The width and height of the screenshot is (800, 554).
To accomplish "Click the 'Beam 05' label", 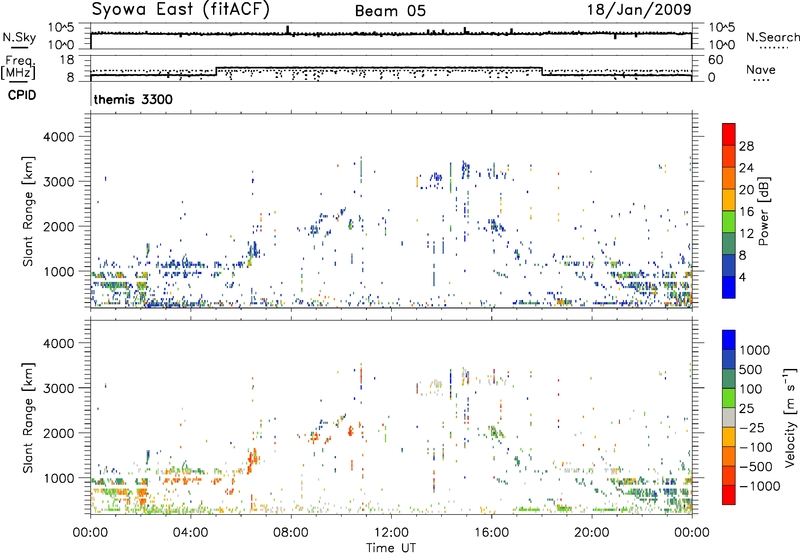I will click(x=390, y=11).
